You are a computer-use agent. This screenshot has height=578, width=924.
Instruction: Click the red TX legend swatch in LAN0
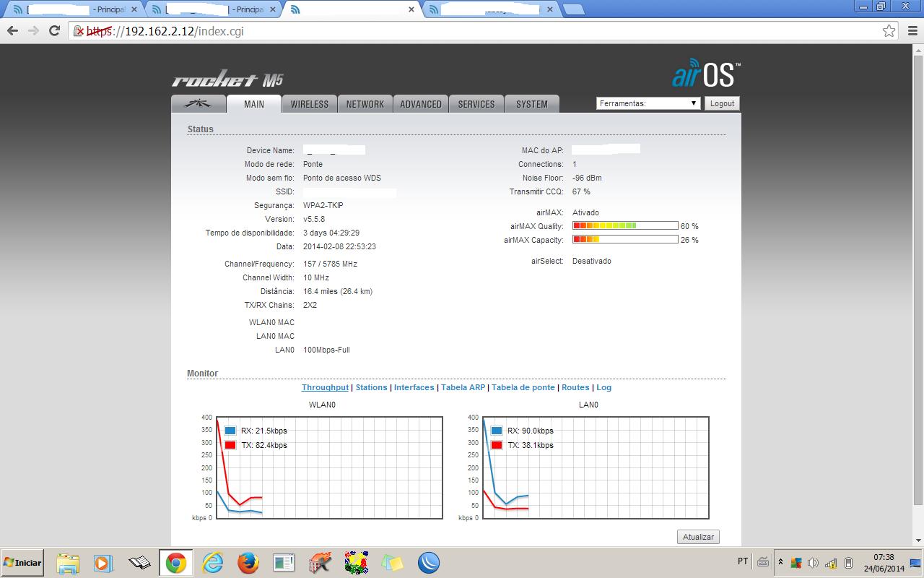click(x=497, y=445)
